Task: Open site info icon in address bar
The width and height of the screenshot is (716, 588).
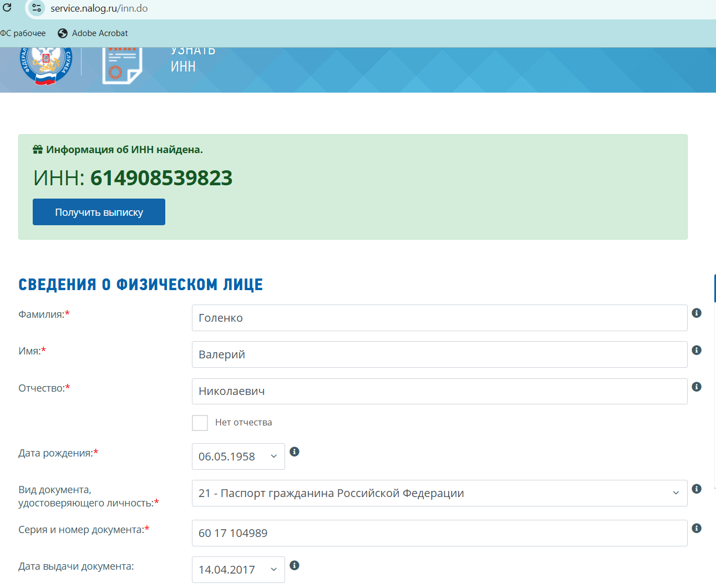Action: 37,8
